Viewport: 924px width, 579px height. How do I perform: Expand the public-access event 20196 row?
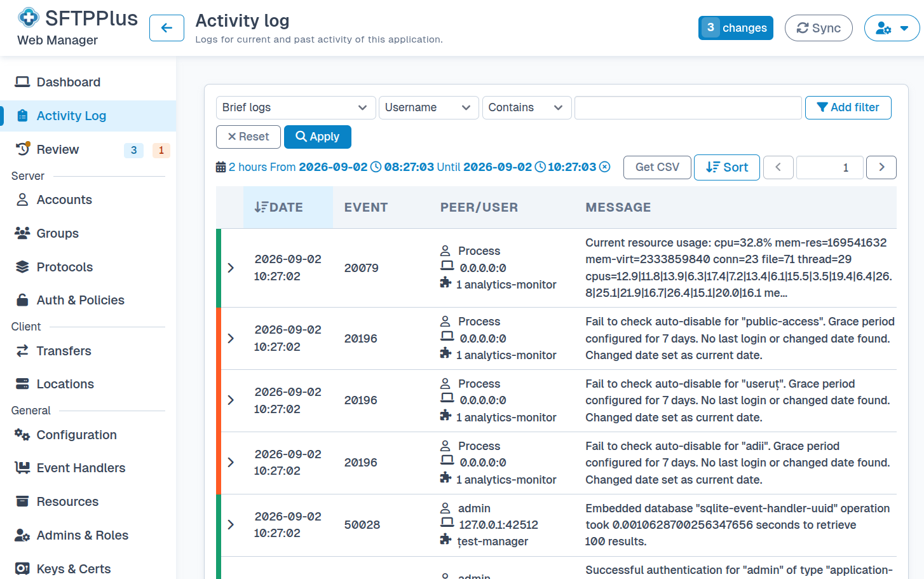(231, 338)
